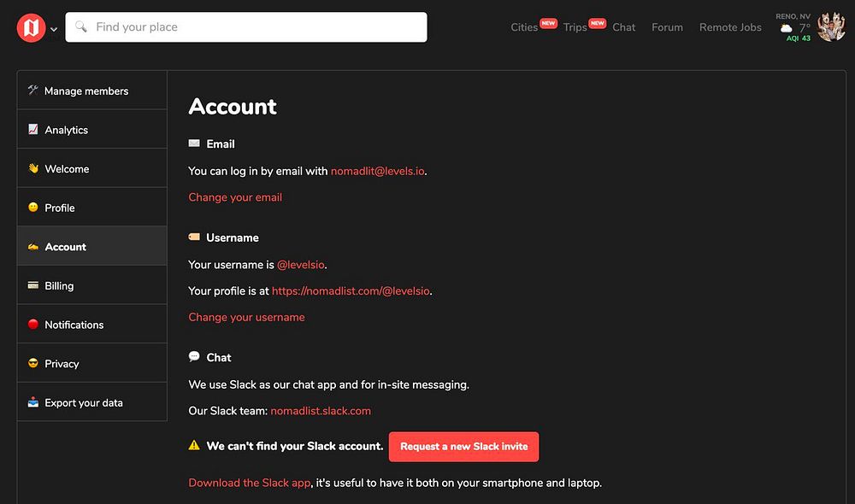Screen dimensions: 855x504
Task: Expand the dropdown chevron beside the logo
Action: [54, 29]
